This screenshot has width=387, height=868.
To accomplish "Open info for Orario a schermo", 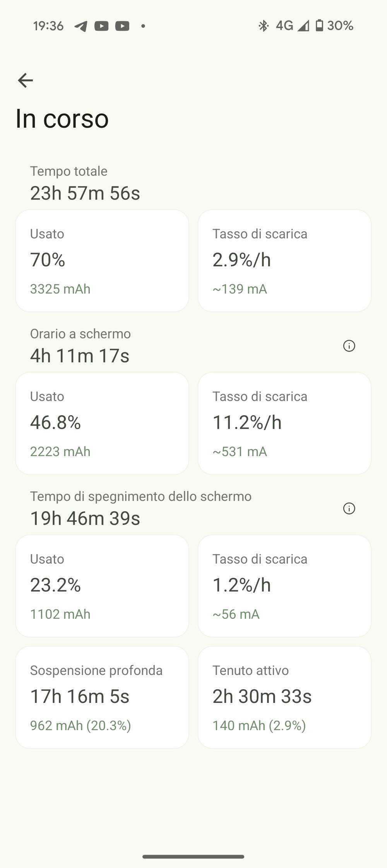I will pos(349,346).
